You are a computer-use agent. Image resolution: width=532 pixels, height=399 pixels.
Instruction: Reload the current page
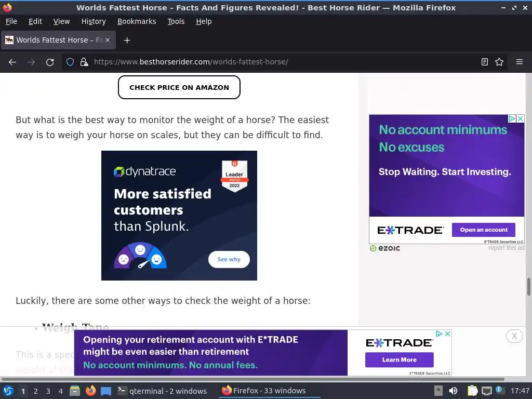(50, 62)
